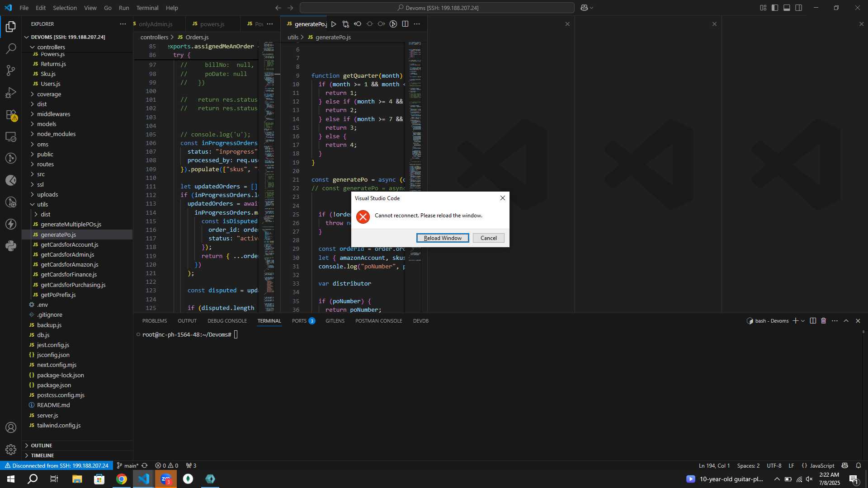Switch to the DEBUG CONSOLE panel tab

coord(227,321)
